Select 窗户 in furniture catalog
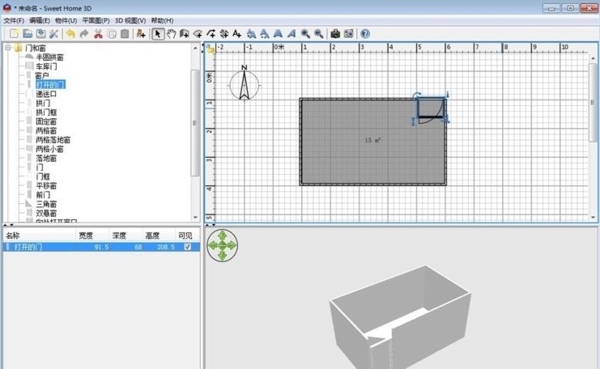The width and height of the screenshot is (600, 369). pyautogui.click(x=42, y=75)
